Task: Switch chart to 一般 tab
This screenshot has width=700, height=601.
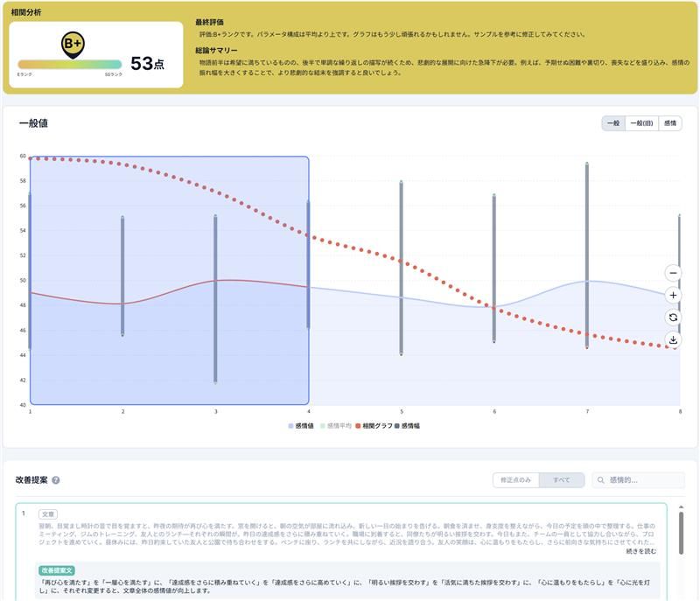Action: [613, 123]
